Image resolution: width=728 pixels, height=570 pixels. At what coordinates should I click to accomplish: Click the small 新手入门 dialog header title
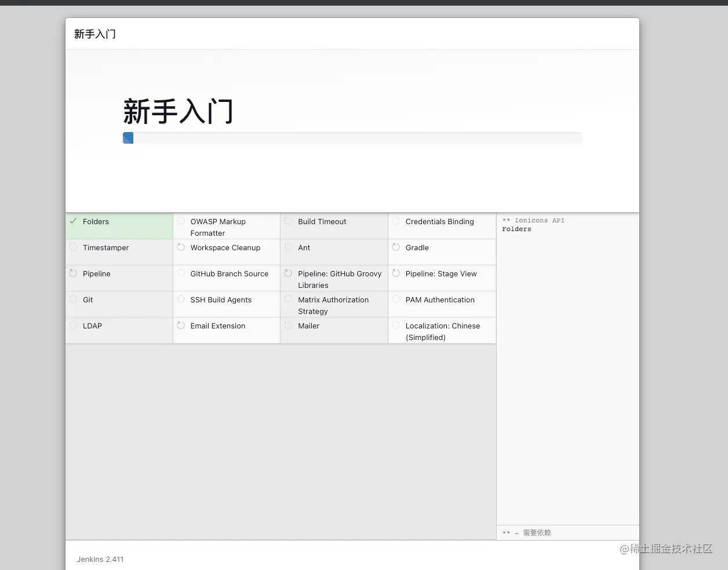pyautogui.click(x=95, y=34)
